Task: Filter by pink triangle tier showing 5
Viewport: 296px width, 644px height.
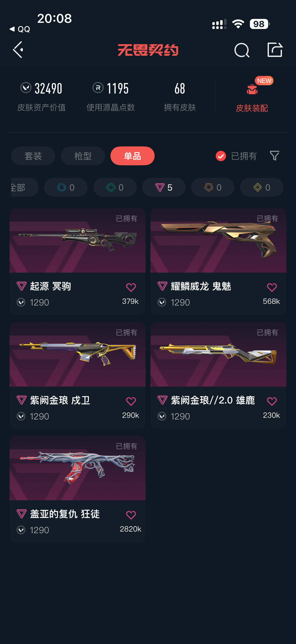Action: tap(164, 187)
